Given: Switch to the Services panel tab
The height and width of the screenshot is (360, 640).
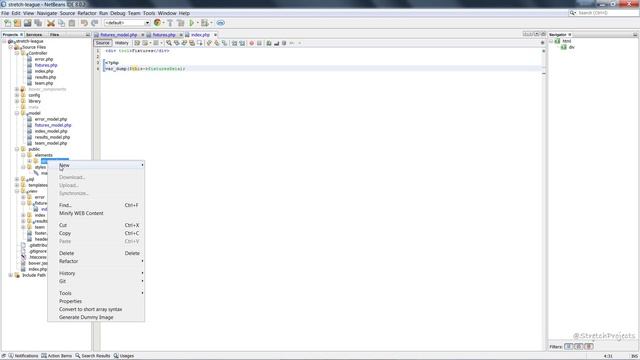Looking at the screenshot, I should pos(34,35).
